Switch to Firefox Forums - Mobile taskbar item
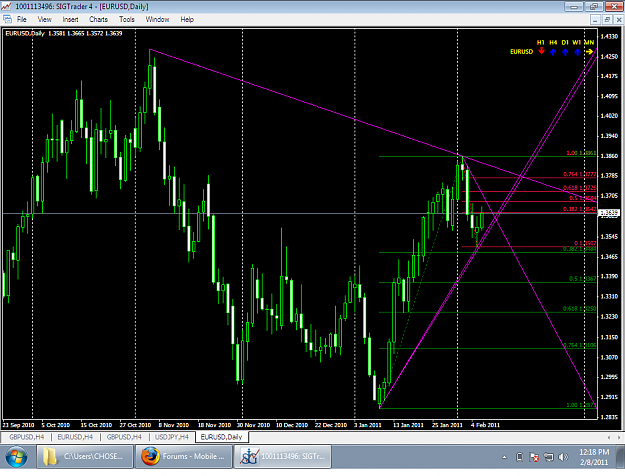This screenshot has width=625, height=476. click(x=183, y=456)
